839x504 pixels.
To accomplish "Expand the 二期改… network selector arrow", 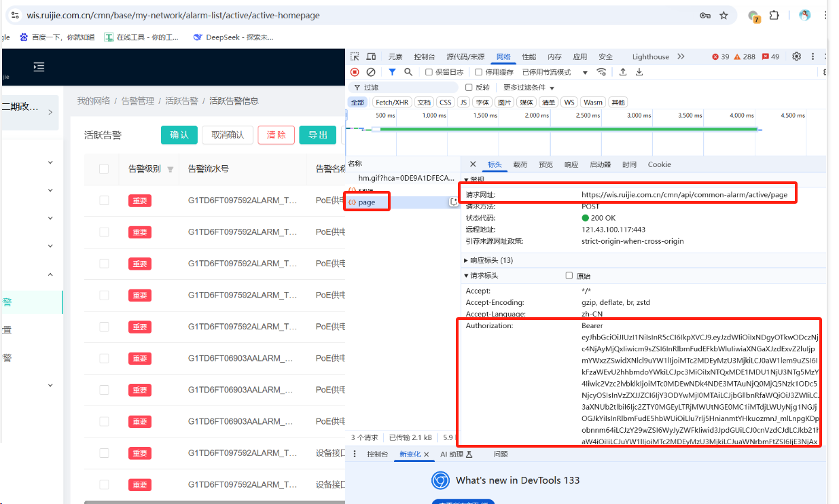I will tap(50, 112).
